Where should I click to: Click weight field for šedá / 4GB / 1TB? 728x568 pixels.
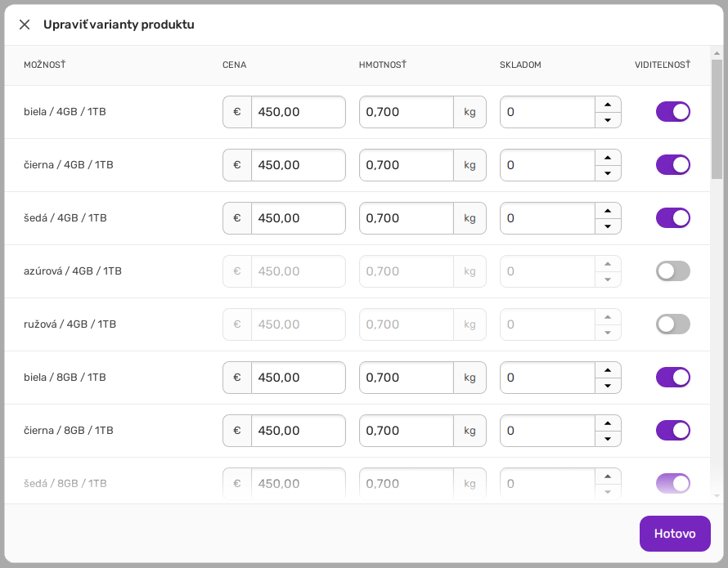point(406,218)
